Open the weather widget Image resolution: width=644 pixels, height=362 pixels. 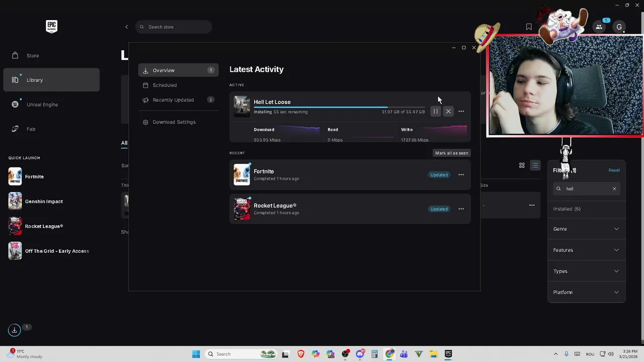tap(25, 354)
